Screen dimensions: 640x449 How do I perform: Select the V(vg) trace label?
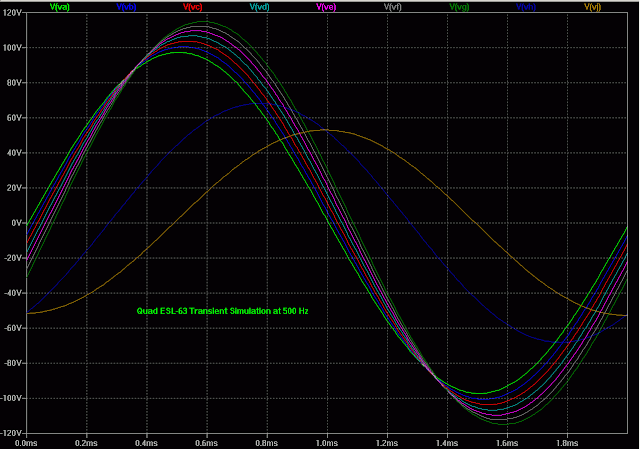pyautogui.click(x=459, y=7)
